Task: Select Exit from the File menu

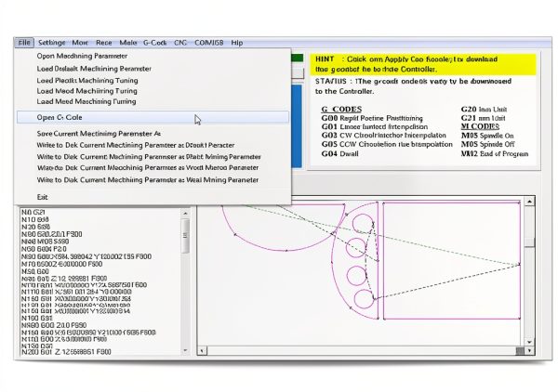Action: point(42,197)
